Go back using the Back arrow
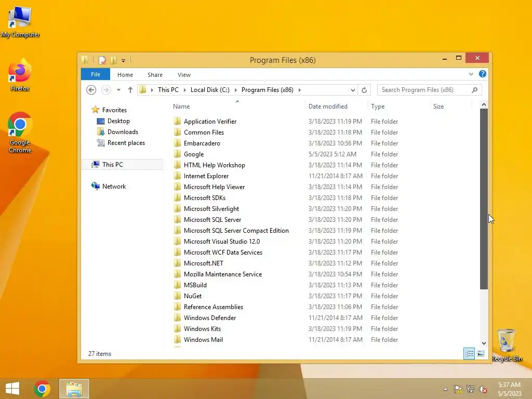Image resolution: width=532 pixels, height=399 pixels. click(91, 90)
